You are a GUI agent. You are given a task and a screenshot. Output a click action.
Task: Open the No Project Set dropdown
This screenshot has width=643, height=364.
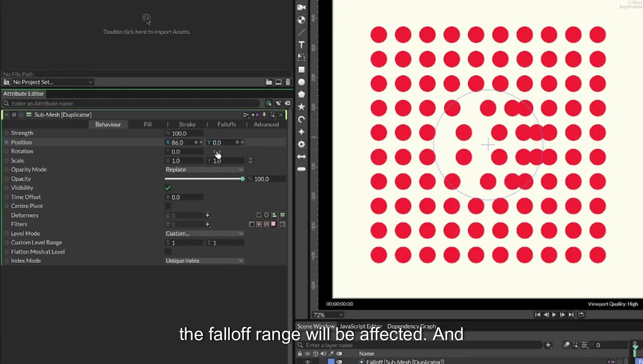(53, 82)
